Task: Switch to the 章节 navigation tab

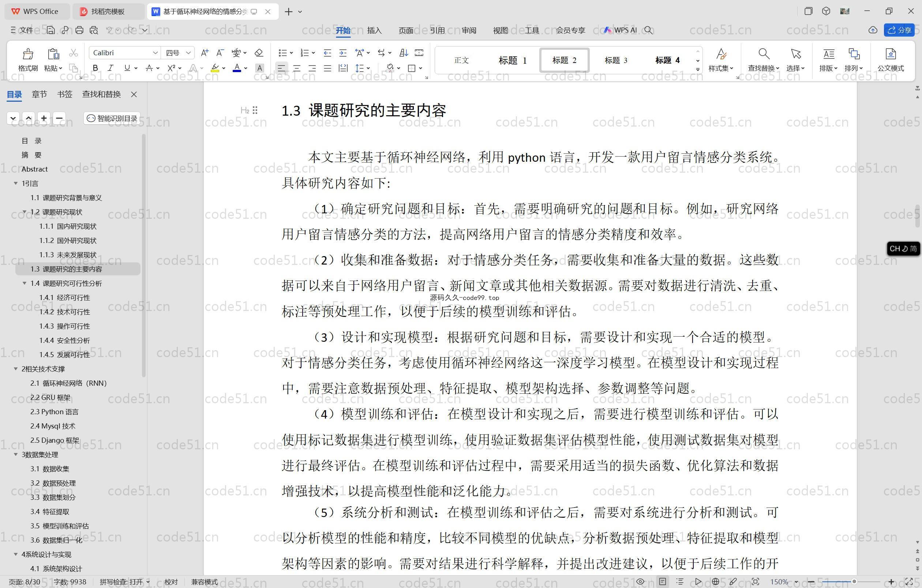Action: tap(40, 94)
